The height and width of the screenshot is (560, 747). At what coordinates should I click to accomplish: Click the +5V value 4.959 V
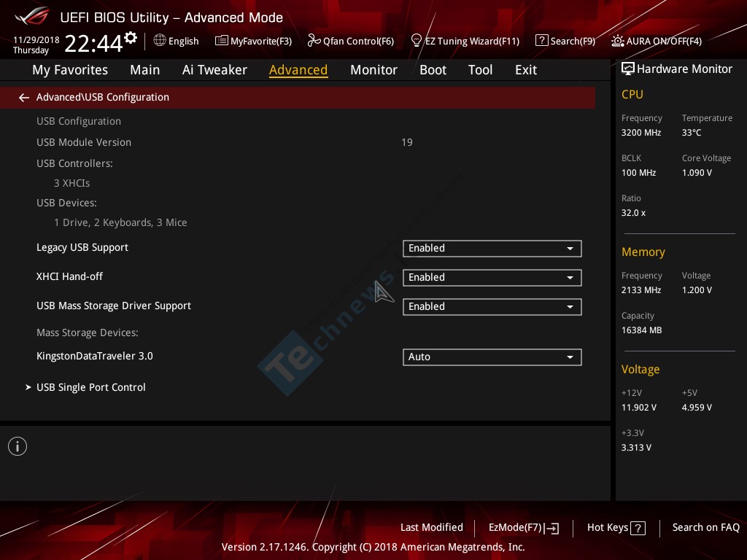697,408
